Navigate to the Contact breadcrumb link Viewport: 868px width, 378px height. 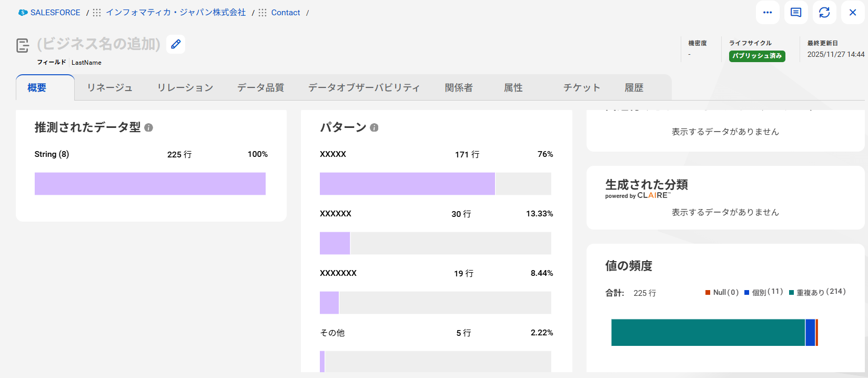pos(286,13)
